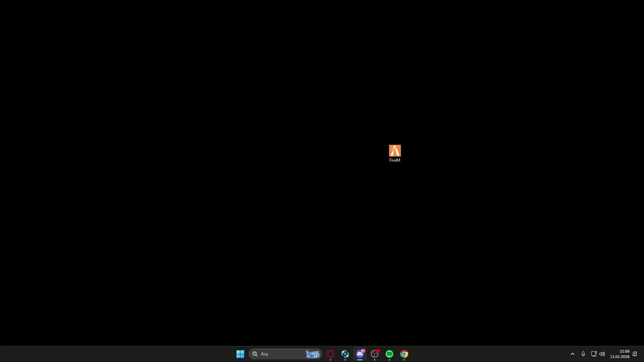Open network settings from tray
The height and width of the screenshot is (362, 644).
[x=594, y=354]
